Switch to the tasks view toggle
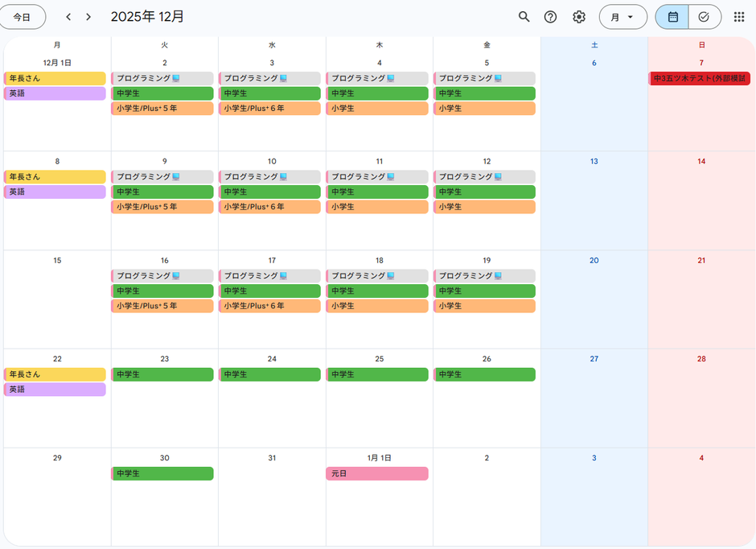 [x=705, y=17]
